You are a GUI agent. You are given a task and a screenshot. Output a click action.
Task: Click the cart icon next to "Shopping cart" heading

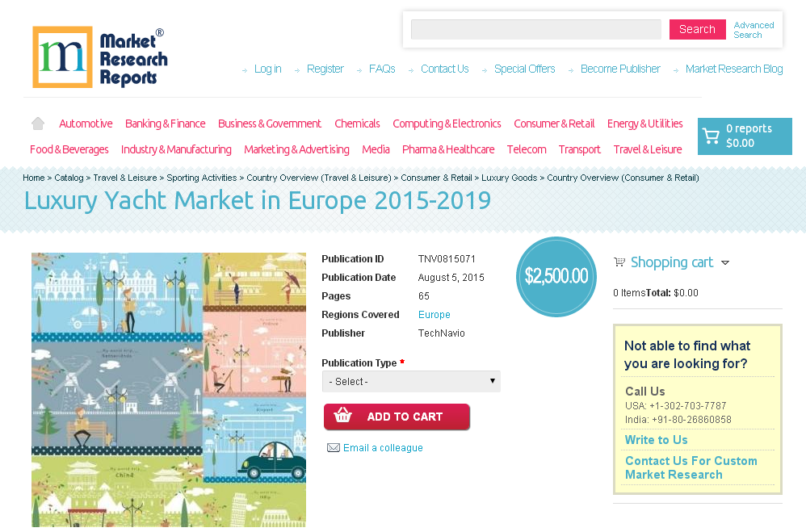tap(619, 262)
